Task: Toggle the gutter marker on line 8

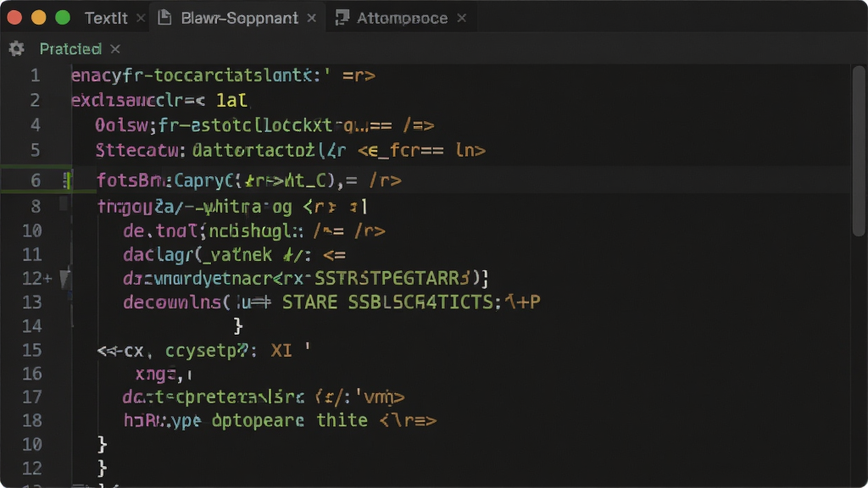Action: (x=64, y=205)
